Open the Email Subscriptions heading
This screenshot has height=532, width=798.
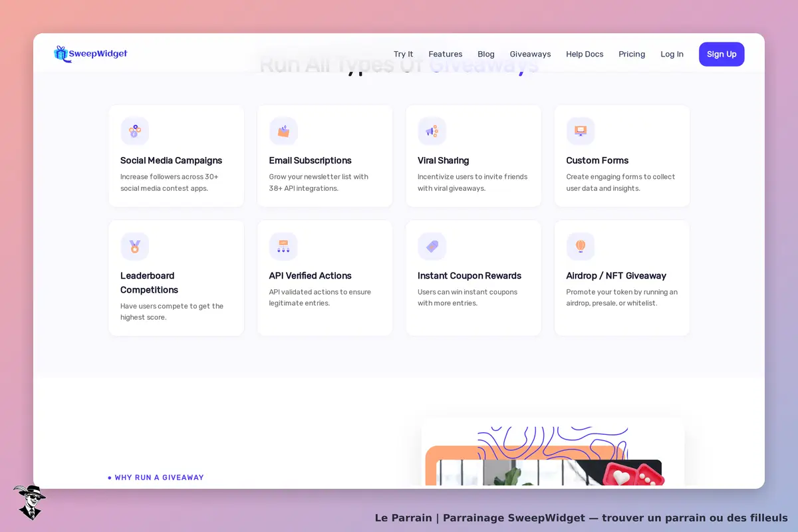point(311,160)
